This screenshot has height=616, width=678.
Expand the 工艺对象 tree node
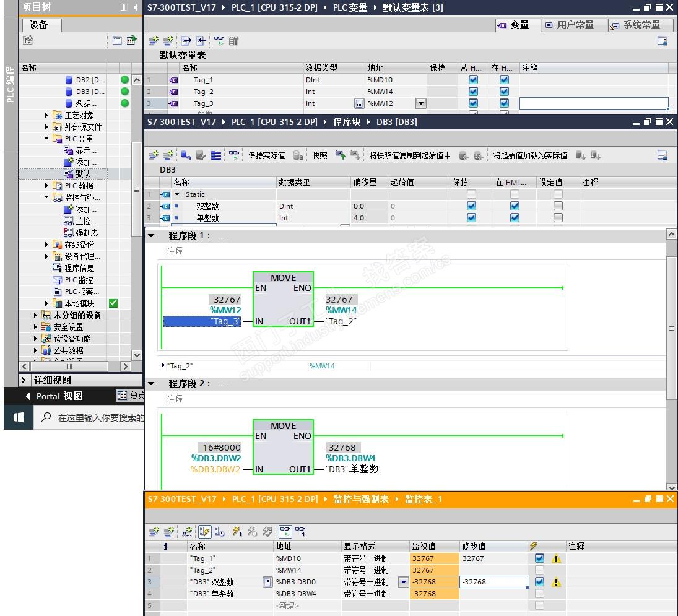pyautogui.click(x=46, y=115)
